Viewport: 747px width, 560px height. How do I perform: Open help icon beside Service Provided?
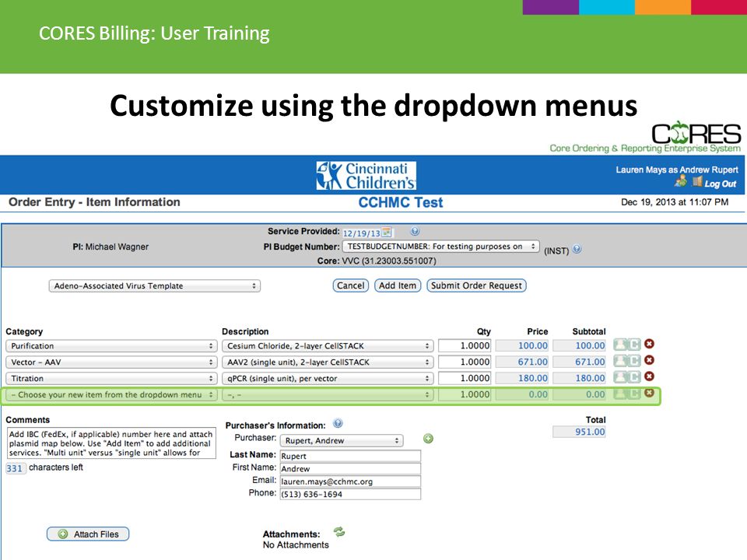tap(415, 232)
